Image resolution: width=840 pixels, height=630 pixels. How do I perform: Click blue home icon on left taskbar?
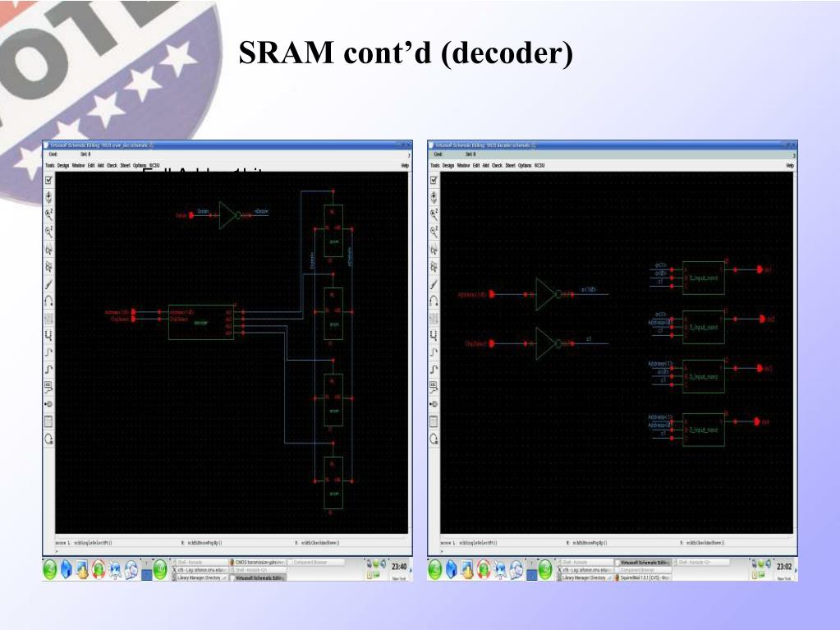(66, 570)
